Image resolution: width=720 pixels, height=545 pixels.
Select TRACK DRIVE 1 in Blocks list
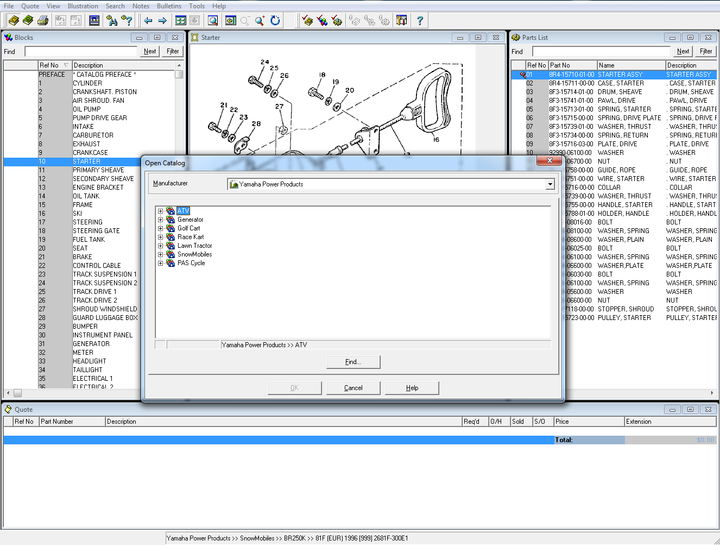click(95, 292)
